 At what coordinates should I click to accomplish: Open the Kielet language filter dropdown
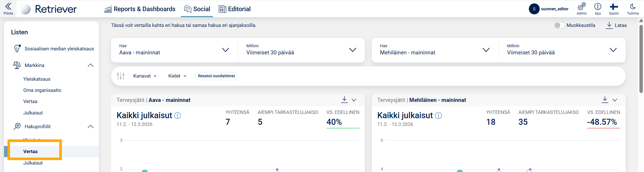[x=177, y=76]
